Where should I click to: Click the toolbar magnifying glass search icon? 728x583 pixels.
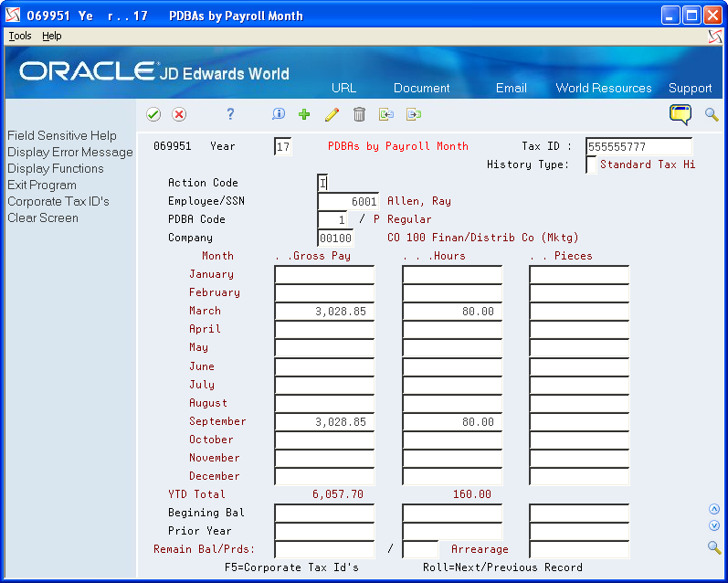pos(712,114)
